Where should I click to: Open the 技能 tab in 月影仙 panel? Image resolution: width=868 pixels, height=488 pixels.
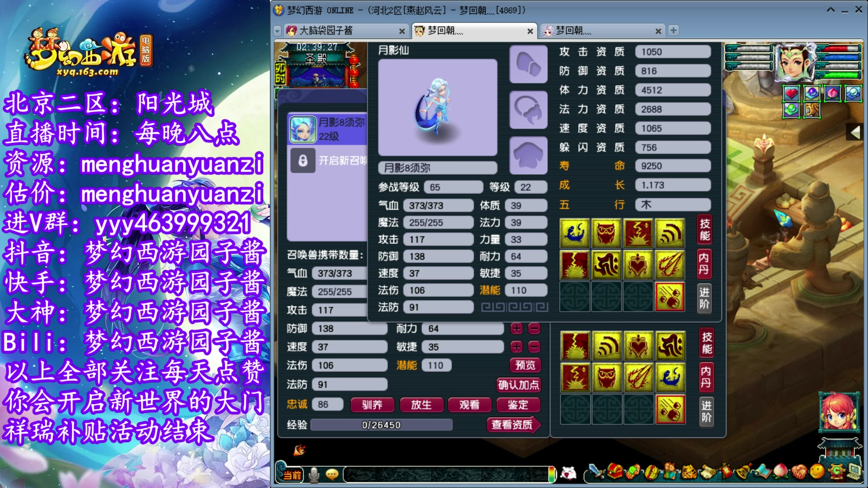[705, 230]
